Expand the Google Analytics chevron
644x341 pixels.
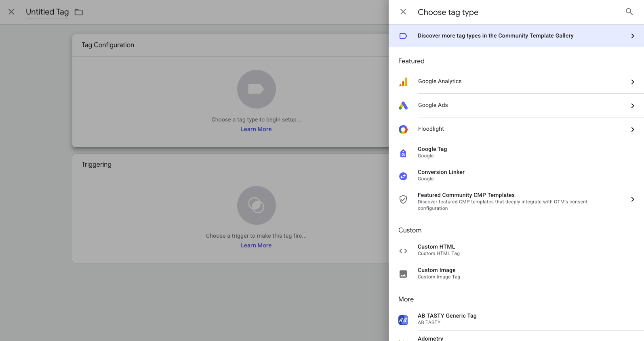pos(632,82)
